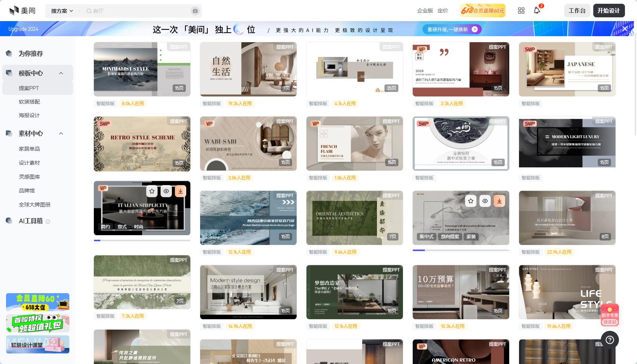Open the notification bell
This screenshot has width=637, height=364.
[x=537, y=10]
